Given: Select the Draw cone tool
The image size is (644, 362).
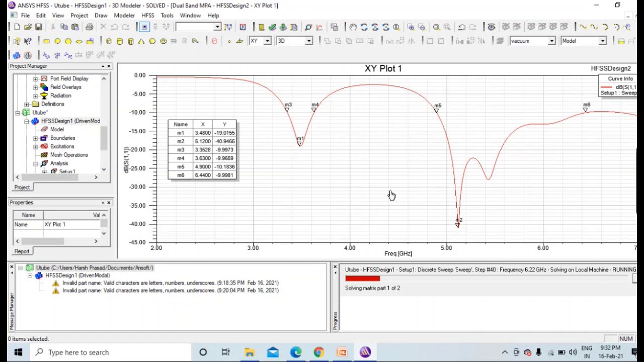Looking at the screenshot, I should tap(141, 41).
